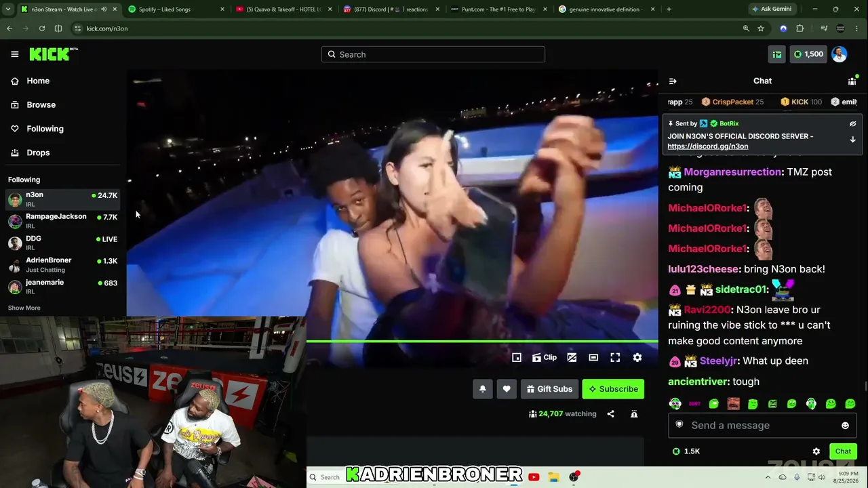Create a clip with Clip button
This screenshot has width=868, height=488.
[x=545, y=358]
